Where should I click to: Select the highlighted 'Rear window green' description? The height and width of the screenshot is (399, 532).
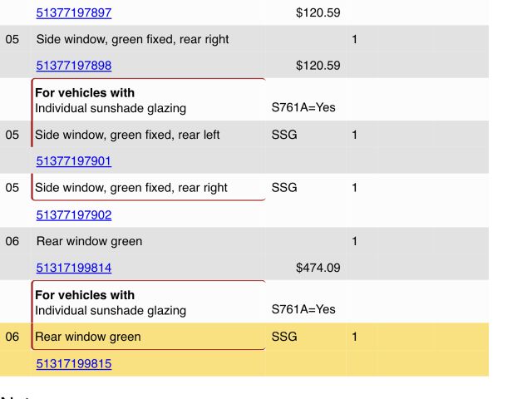(88, 337)
